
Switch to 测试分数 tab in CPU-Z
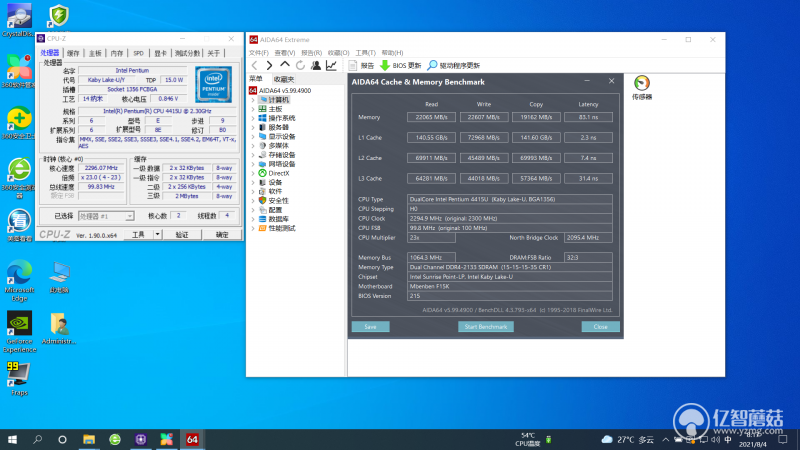pos(187,53)
